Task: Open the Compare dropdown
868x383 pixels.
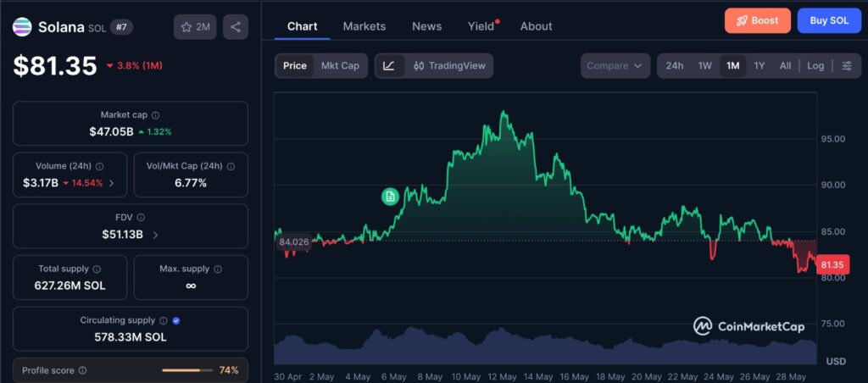Action: coord(615,66)
